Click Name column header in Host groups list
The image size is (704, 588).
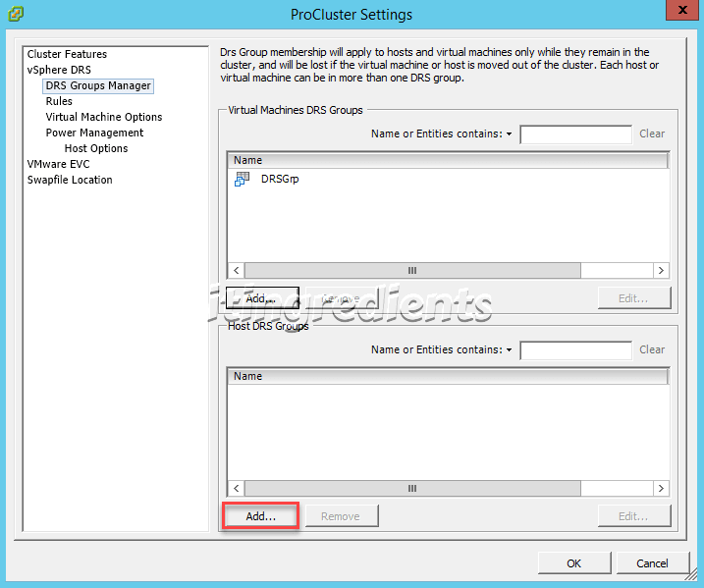(x=448, y=376)
